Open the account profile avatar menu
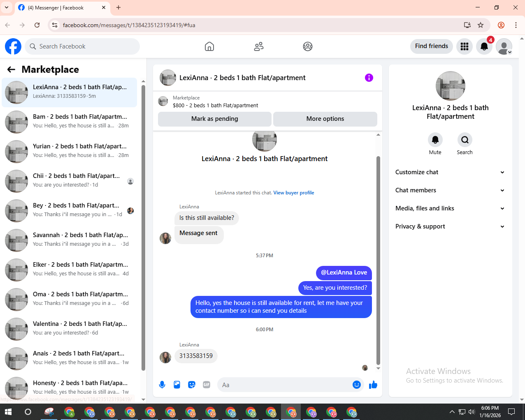 [x=504, y=46]
